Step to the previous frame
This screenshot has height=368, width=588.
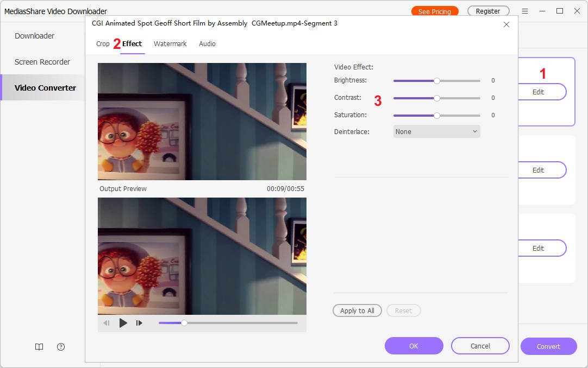[107, 323]
